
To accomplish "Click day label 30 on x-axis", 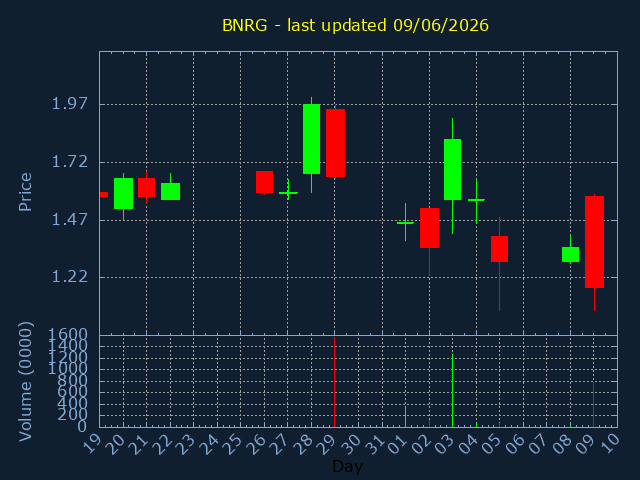I will [353, 444].
